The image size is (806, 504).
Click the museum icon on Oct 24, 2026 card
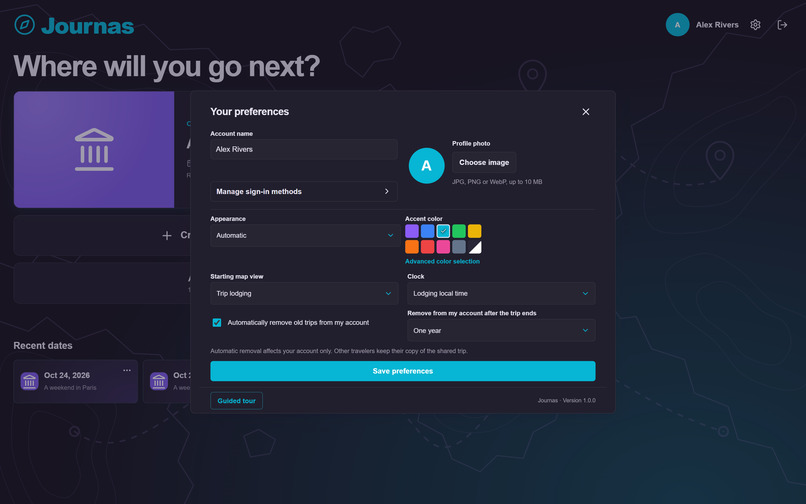pos(29,381)
